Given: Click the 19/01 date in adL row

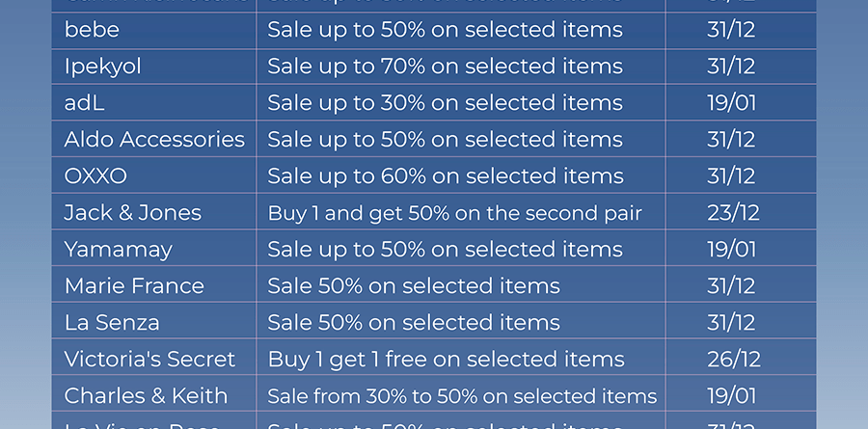Looking at the screenshot, I should pyautogui.click(x=732, y=103).
